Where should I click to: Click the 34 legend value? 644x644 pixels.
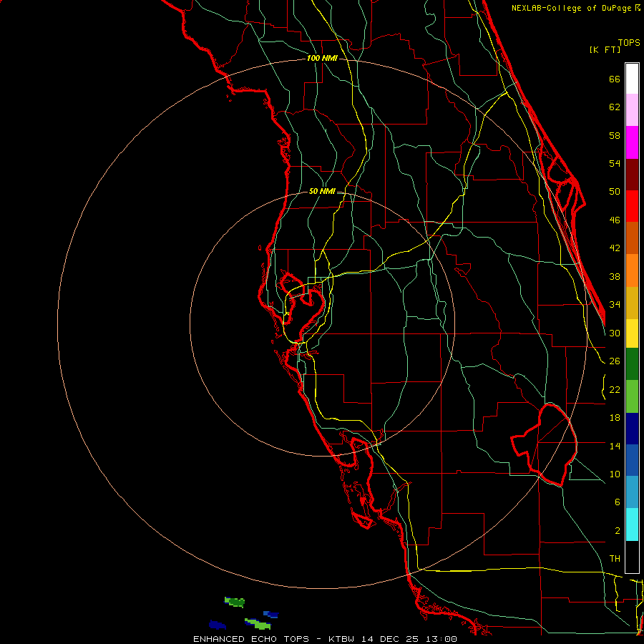[x=615, y=305]
